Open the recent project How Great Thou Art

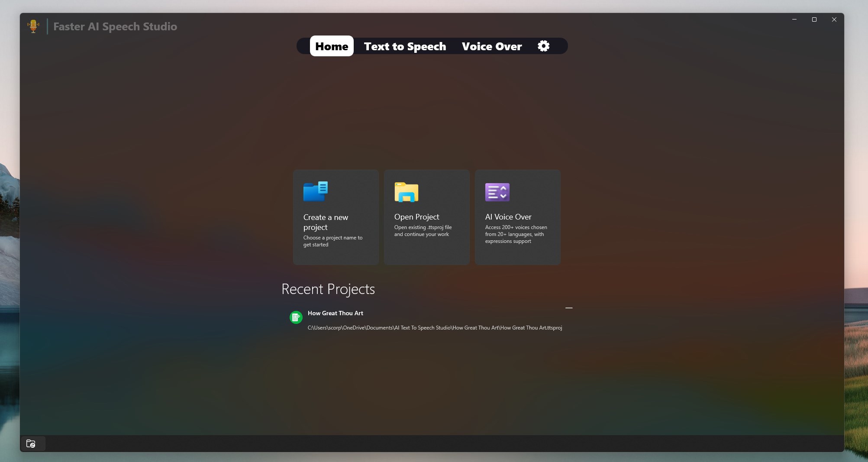[x=335, y=313]
